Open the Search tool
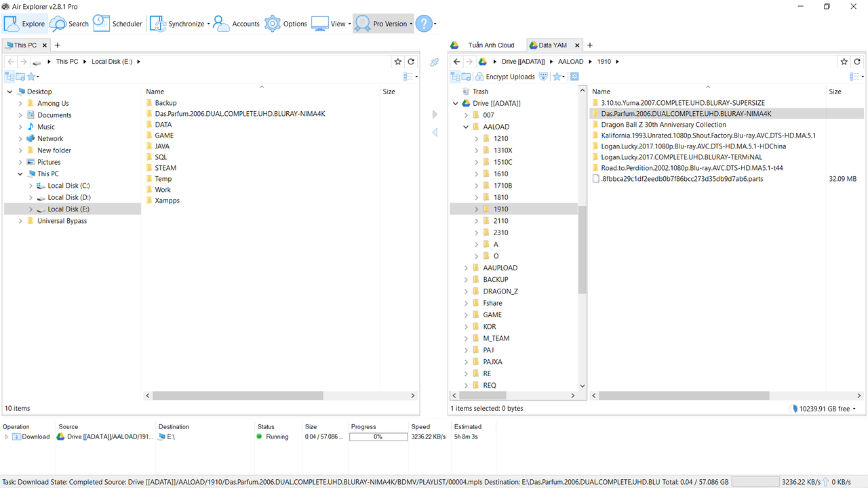This screenshot has width=868, height=488. [69, 24]
